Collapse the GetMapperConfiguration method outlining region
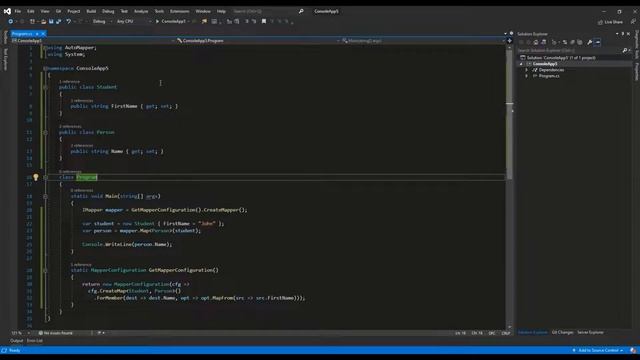 point(45,270)
